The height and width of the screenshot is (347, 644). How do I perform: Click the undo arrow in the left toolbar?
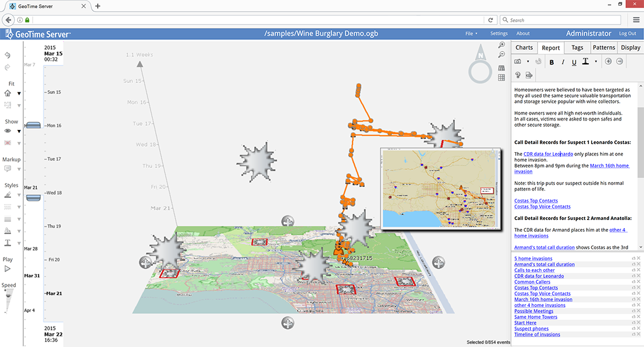8,55
